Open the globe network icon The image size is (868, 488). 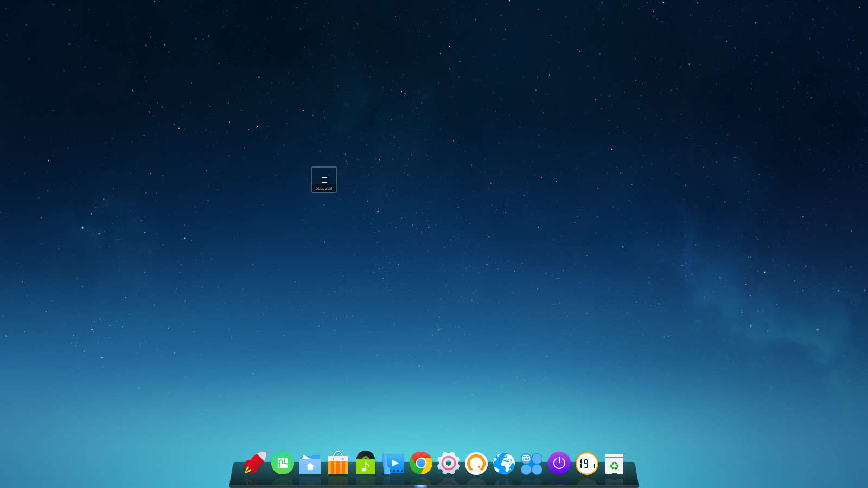(x=504, y=463)
